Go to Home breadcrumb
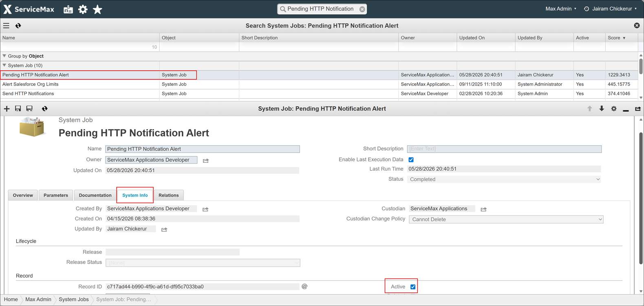The image size is (644, 306). point(11,299)
